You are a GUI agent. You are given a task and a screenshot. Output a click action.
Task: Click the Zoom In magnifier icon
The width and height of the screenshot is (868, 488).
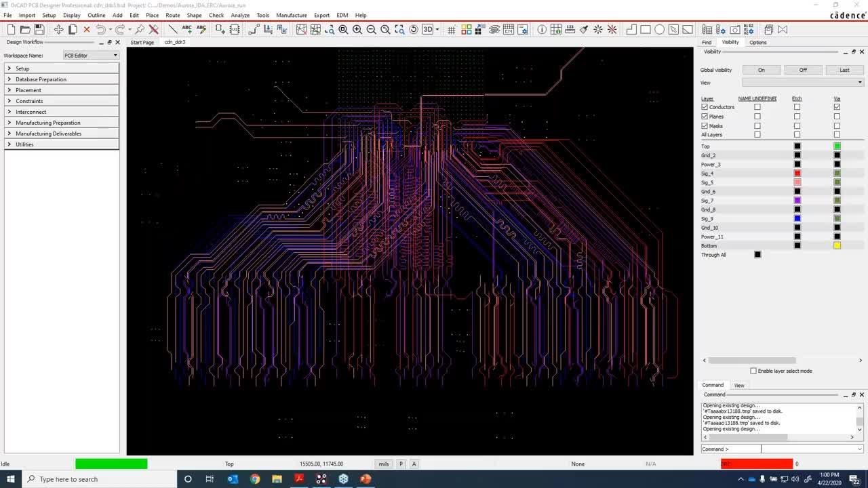(x=357, y=29)
